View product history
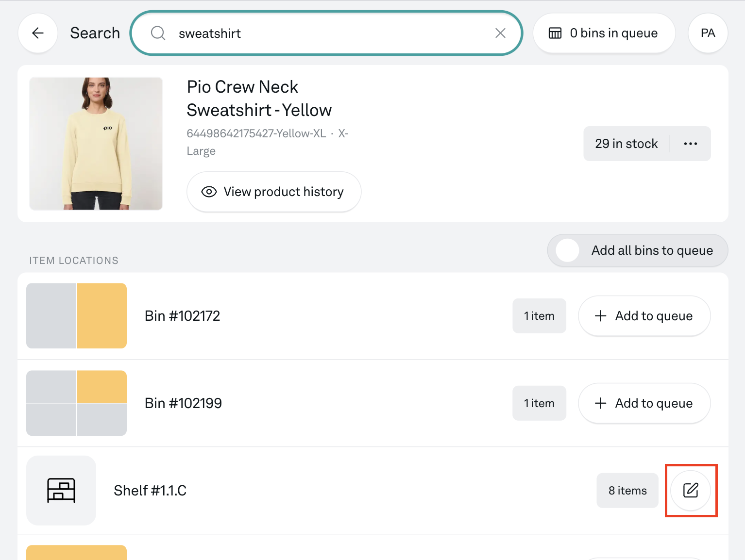This screenshot has width=745, height=560. [274, 192]
